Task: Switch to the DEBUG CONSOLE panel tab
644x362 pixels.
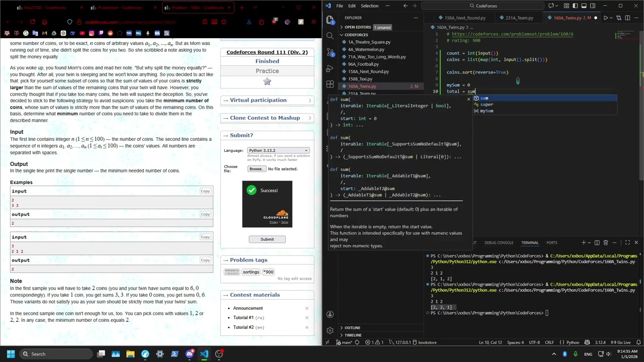Action: point(499,242)
